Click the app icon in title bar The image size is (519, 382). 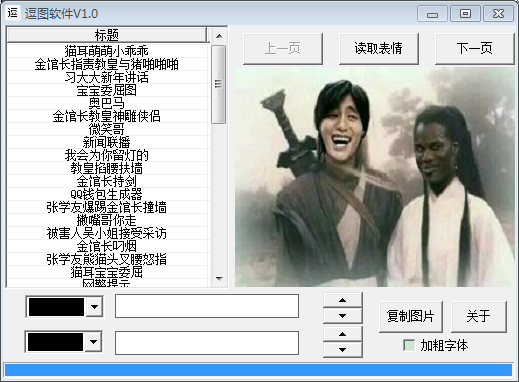[13, 13]
